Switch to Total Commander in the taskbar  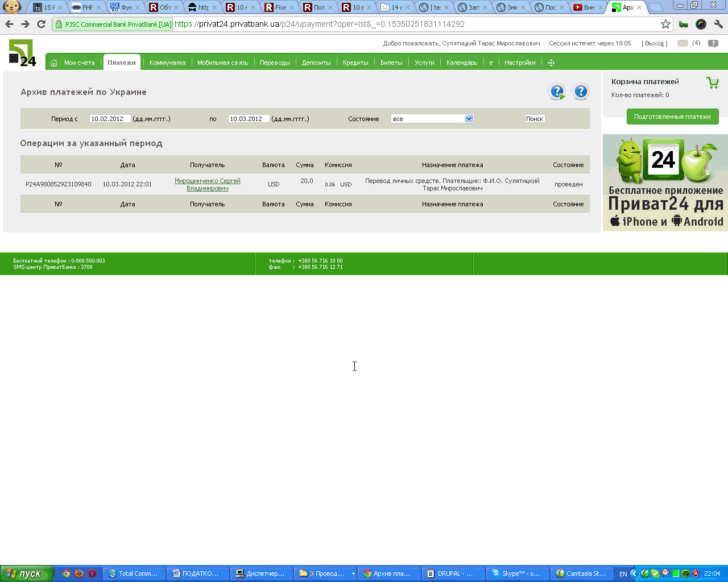134,573
